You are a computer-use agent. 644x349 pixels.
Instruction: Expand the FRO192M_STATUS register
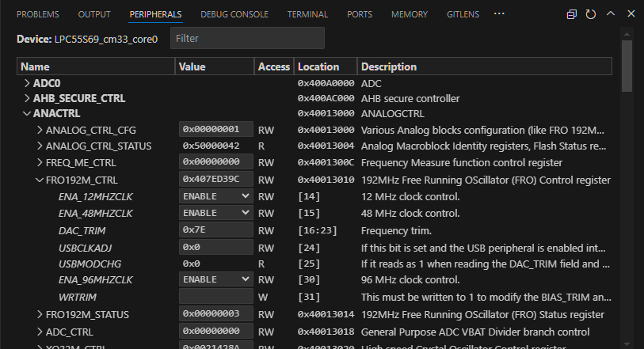[40, 314]
